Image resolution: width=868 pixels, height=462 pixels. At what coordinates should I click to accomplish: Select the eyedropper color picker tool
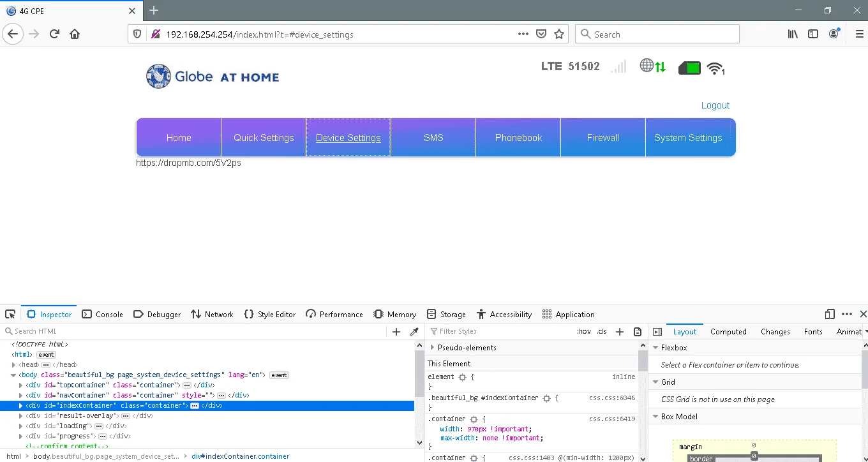pos(414,332)
